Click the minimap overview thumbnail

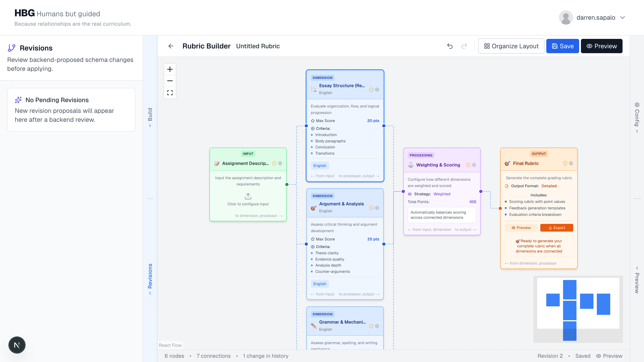[578, 309]
